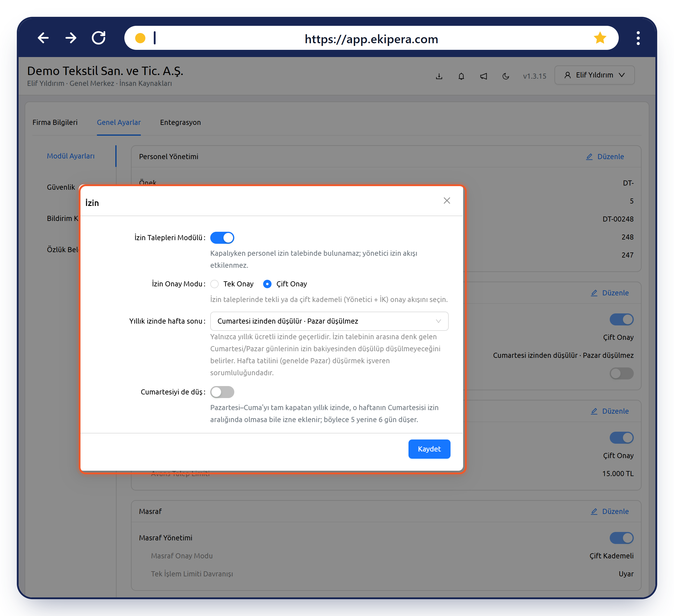The height and width of the screenshot is (616, 674).
Task: Click Tek İşlem Limiti Davranışı row label
Action: 192,574
